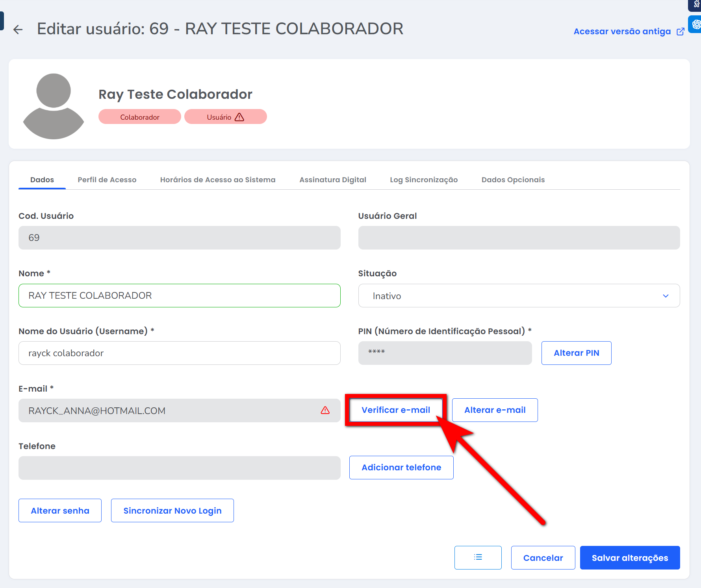Click the back arrow icon
This screenshot has height=588, width=701.
pyautogui.click(x=18, y=30)
